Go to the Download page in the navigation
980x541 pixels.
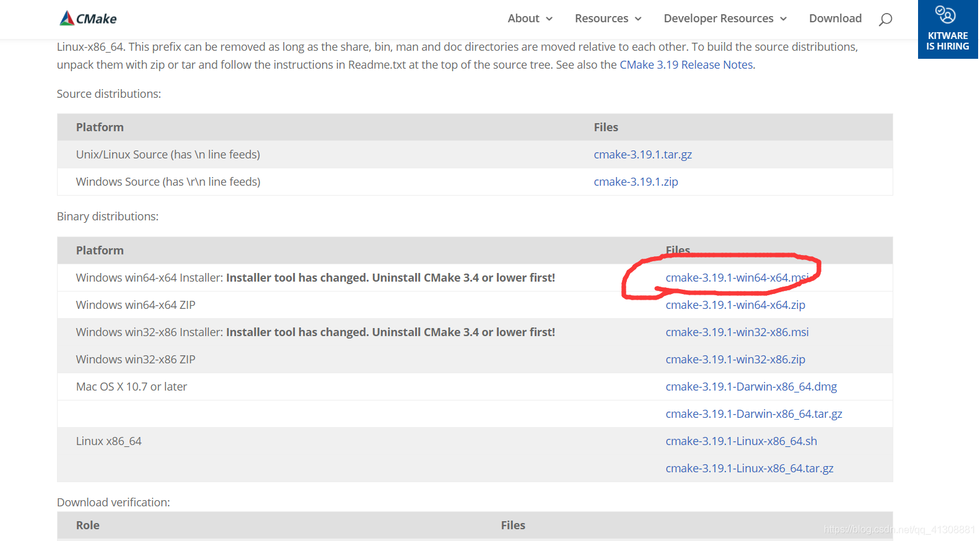835,19
